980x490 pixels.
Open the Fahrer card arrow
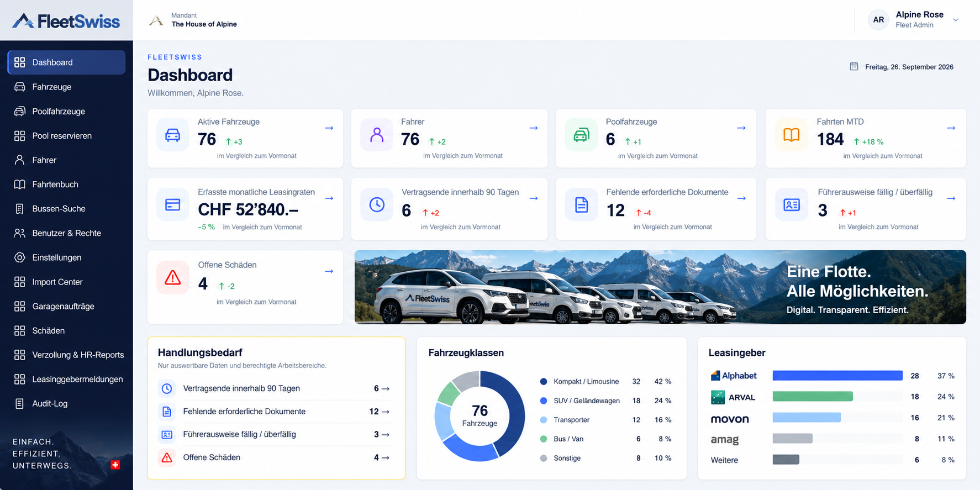(x=534, y=128)
